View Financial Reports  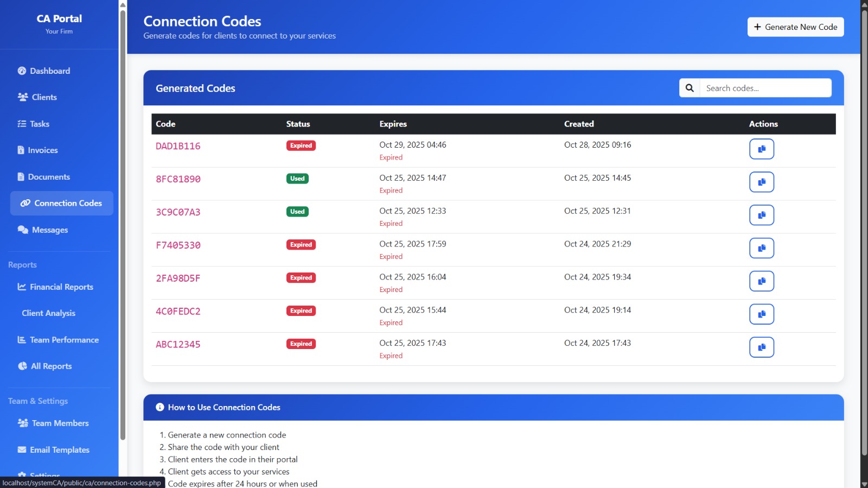61,287
